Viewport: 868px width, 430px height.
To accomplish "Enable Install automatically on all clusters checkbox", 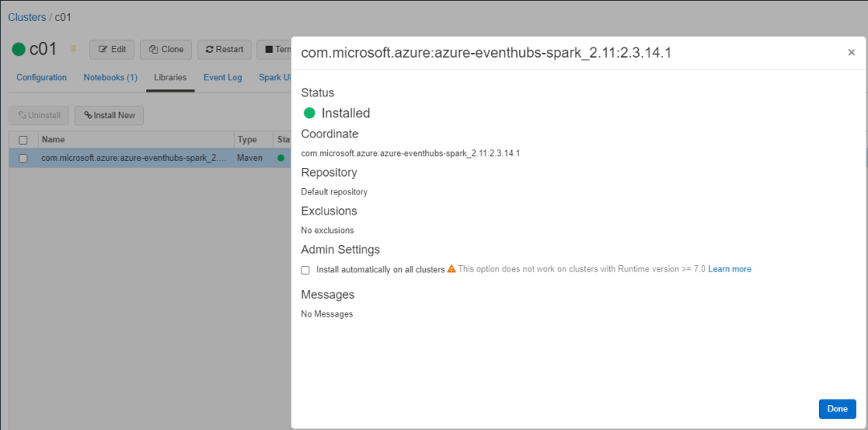I will [305, 270].
